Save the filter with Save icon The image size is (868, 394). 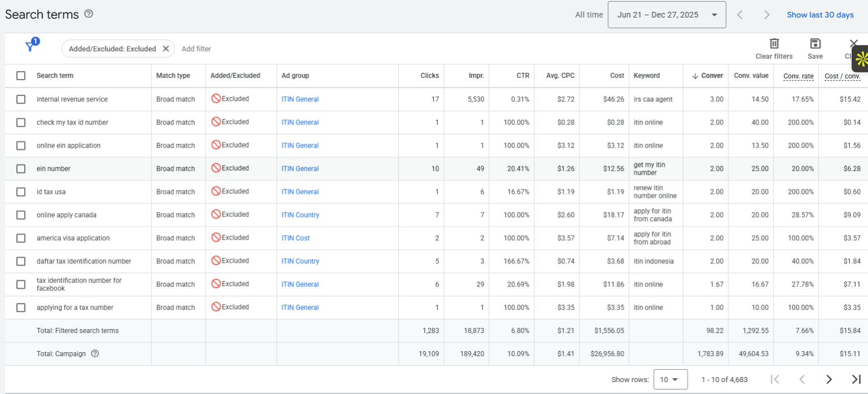[815, 44]
